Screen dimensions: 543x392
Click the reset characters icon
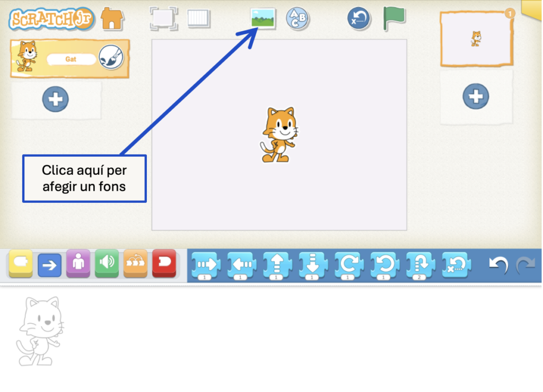(359, 19)
